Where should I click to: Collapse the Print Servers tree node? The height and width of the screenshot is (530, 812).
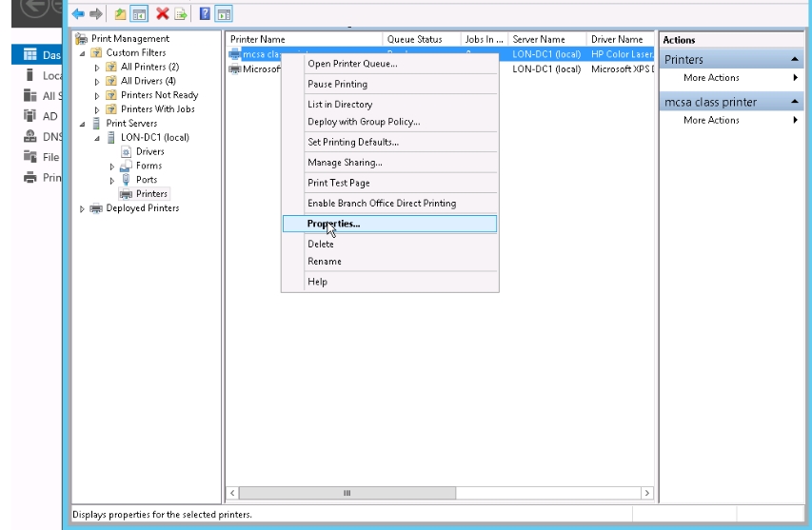(82, 124)
